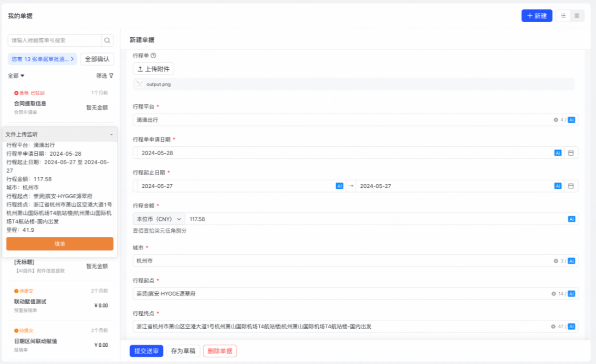Click 上传附件 upload button
The image size is (596, 364).
153,69
